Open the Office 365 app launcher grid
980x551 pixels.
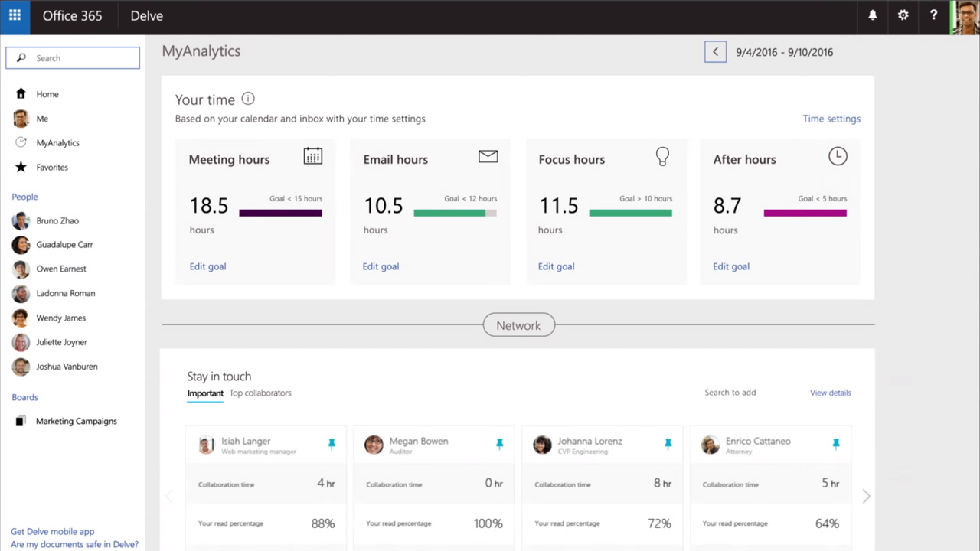click(x=15, y=16)
